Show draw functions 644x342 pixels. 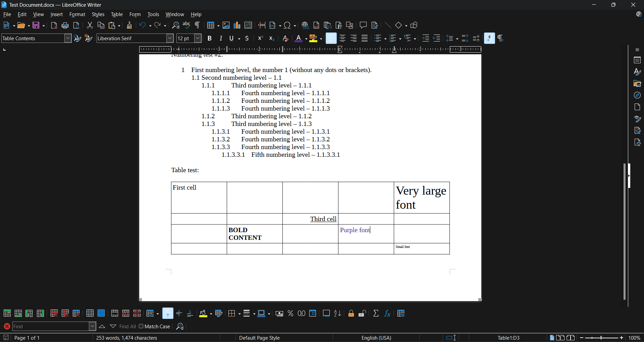414,25
